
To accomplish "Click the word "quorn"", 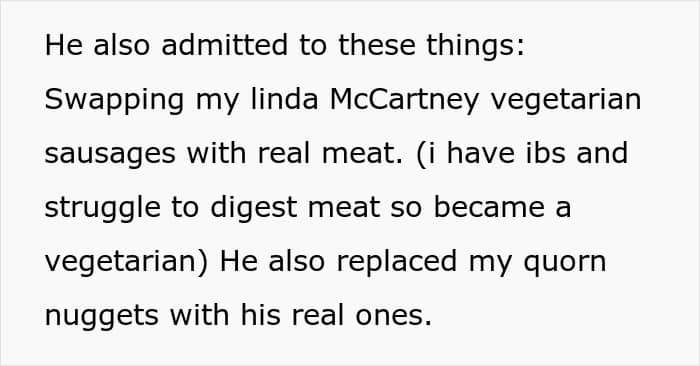I will [565, 264].
